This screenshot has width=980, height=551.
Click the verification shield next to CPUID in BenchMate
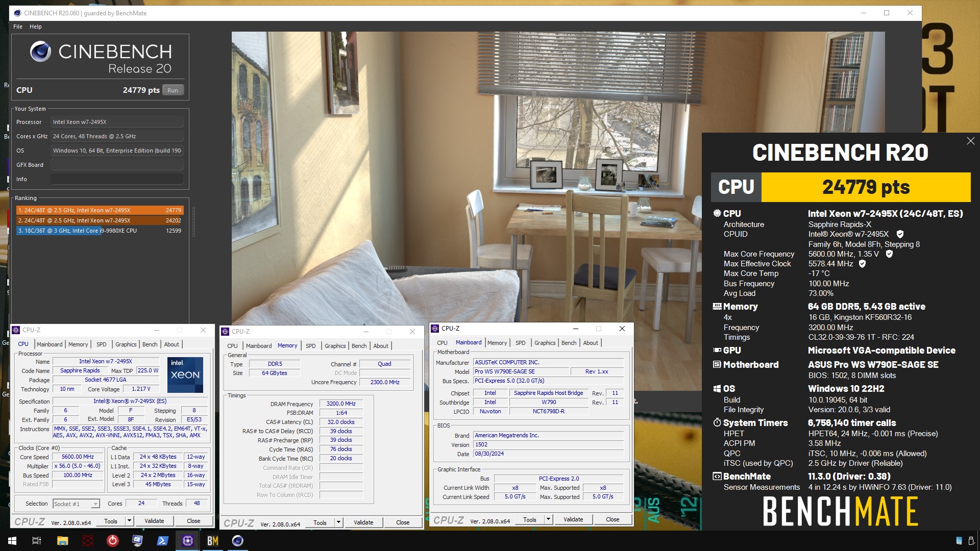(x=900, y=234)
